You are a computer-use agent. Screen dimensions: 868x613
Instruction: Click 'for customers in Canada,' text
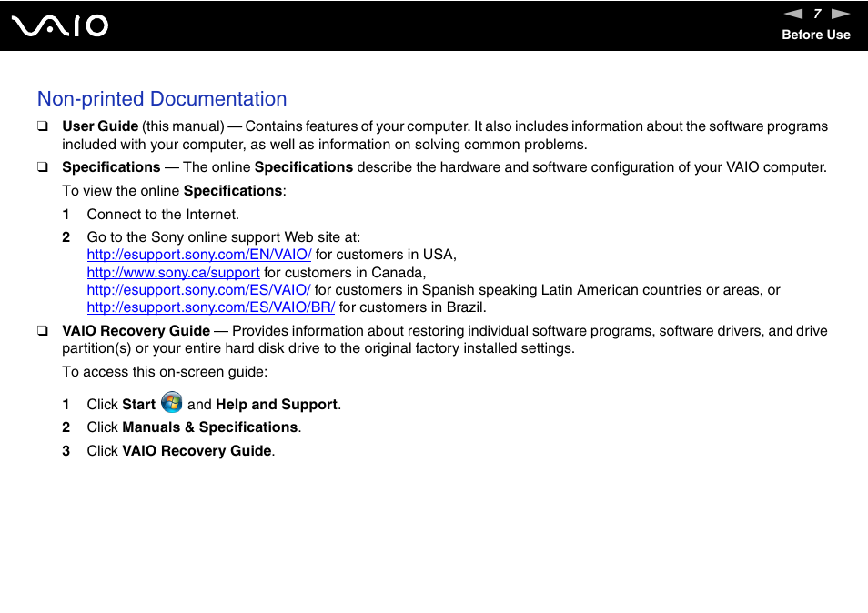tap(345, 273)
